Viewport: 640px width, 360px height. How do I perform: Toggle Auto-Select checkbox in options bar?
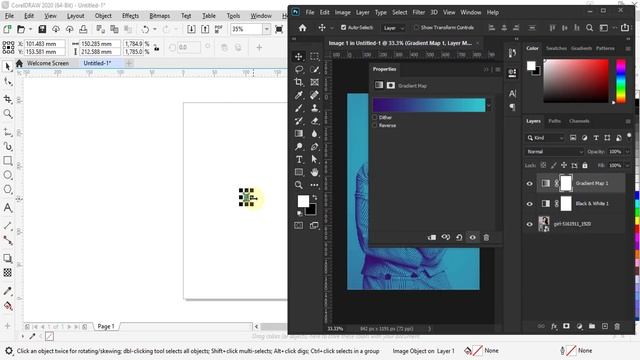(x=343, y=27)
